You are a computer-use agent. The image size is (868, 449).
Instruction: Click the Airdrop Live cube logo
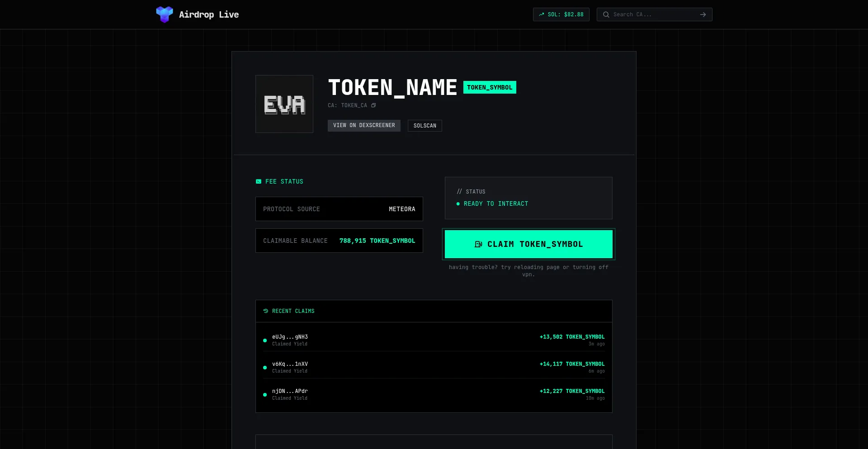[x=165, y=14]
